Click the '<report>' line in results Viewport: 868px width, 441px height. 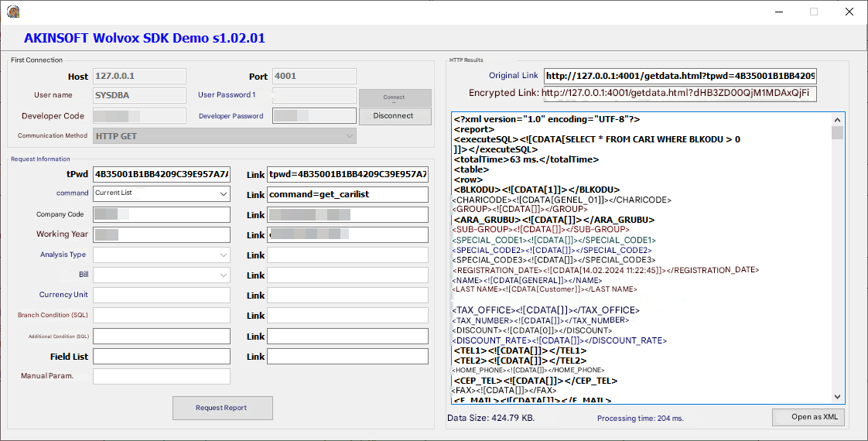[x=474, y=129]
